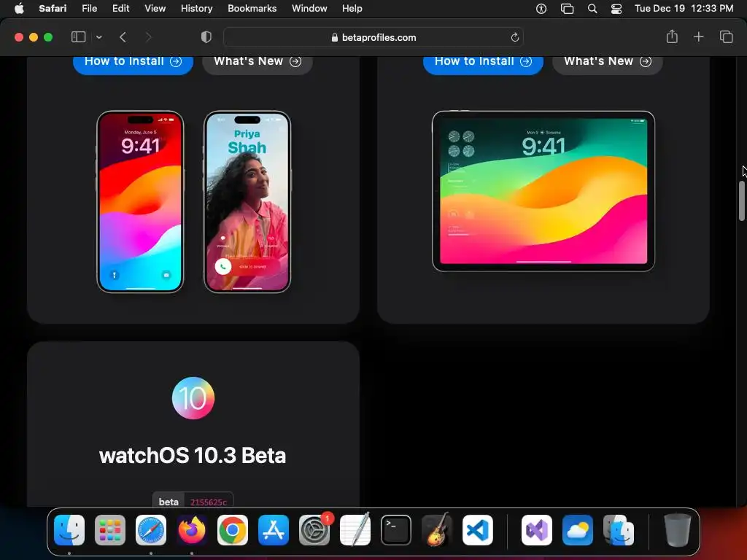Open Control Center in menu bar
747x560 pixels.
click(616, 9)
